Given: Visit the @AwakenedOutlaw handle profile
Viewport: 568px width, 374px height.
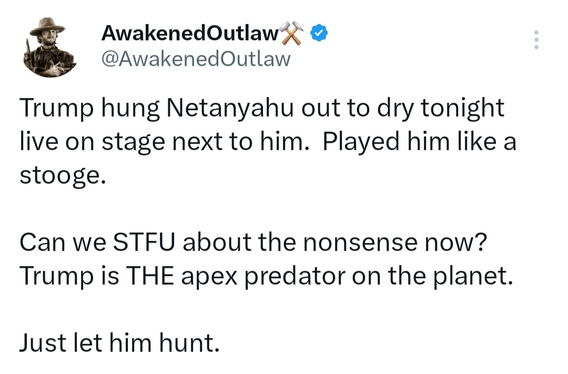Looking at the screenshot, I should [196, 59].
